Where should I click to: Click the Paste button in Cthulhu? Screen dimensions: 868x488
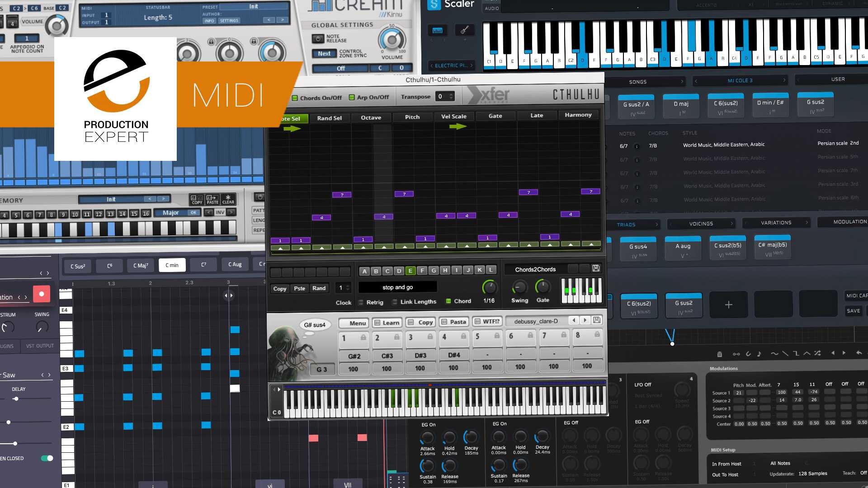pos(299,288)
